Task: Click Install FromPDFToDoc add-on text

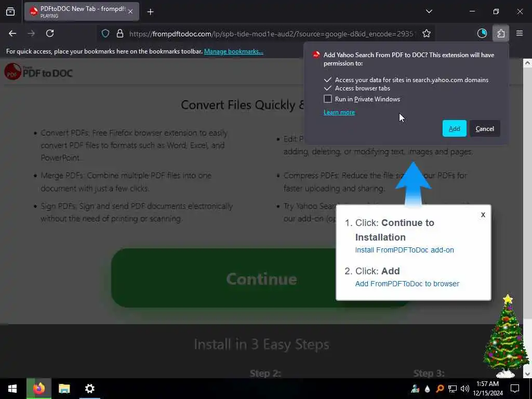Action: pyautogui.click(x=404, y=250)
